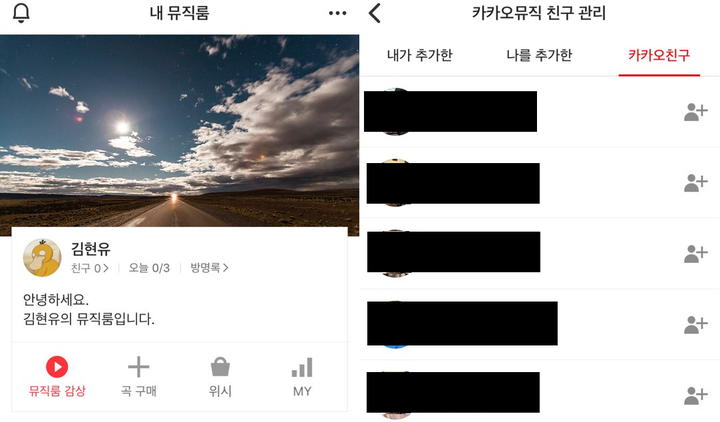Add the third listed friend
This screenshot has height=422, width=720.
tap(696, 253)
